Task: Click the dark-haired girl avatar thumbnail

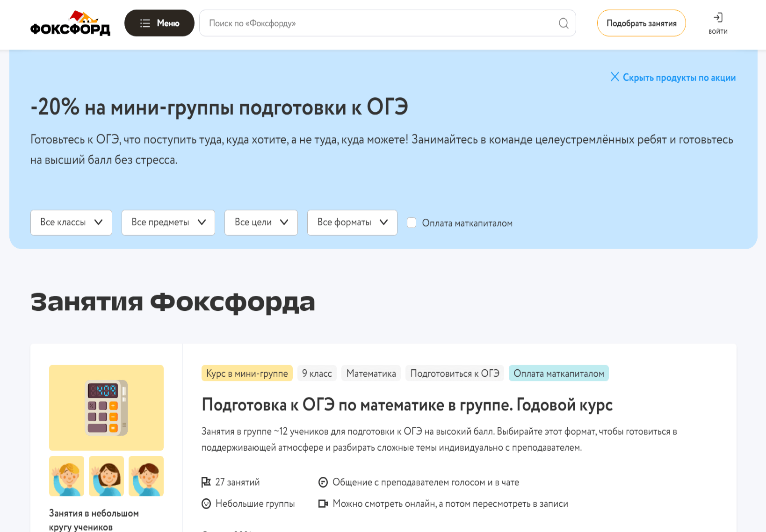Action: click(x=106, y=476)
